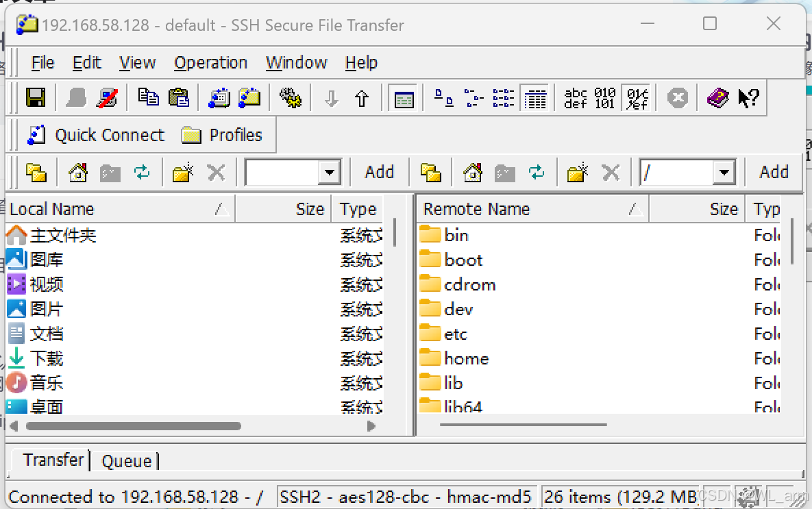Select ASCII transfer mode (abc def)

[x=576, y=97]
